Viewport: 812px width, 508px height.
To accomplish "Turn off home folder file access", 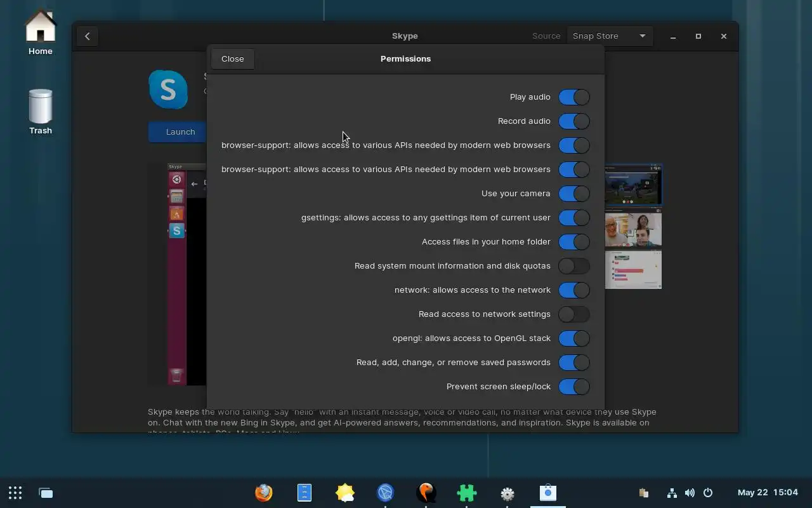I will [574, 242].
